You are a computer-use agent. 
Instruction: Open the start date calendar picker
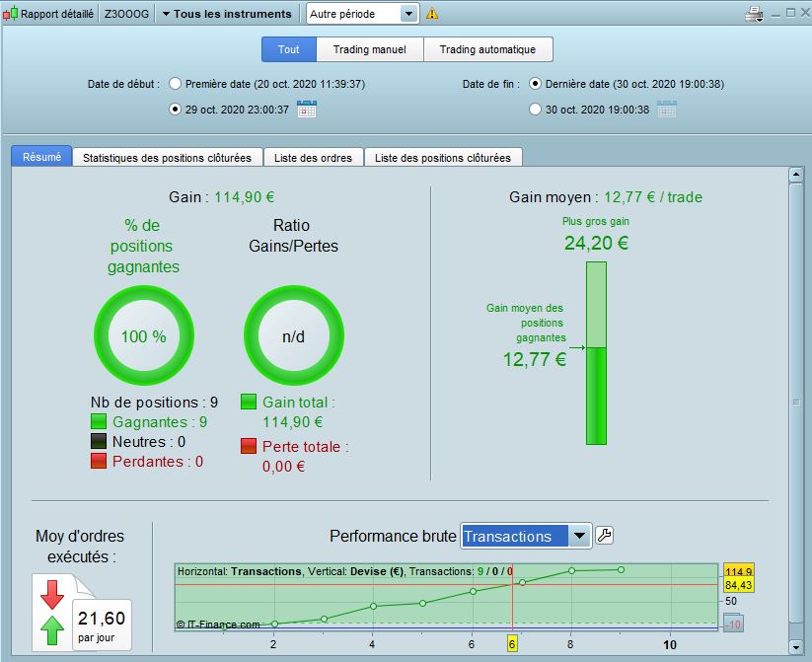(307, 110)
